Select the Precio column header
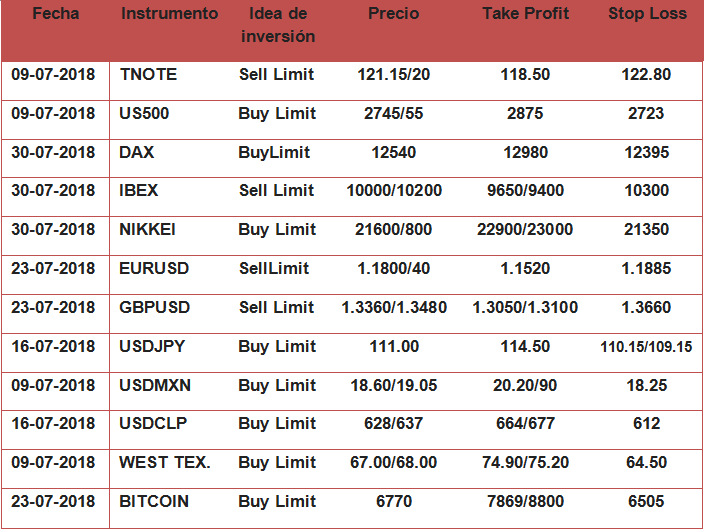 394,14
